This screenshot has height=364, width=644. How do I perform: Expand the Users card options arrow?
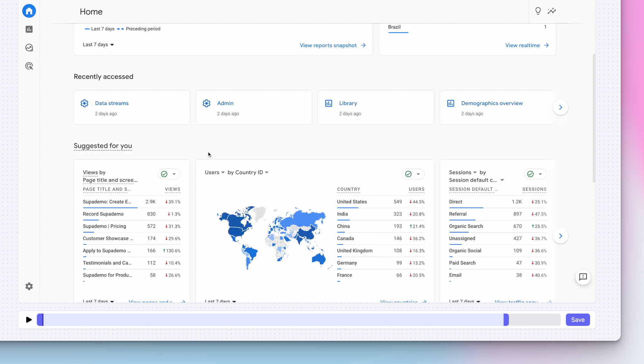point(418,174)
